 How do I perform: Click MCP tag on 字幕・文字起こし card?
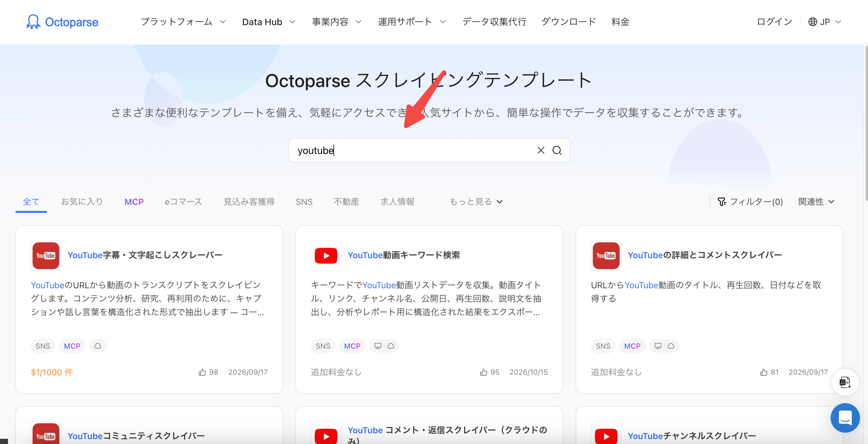pos(72,346)
